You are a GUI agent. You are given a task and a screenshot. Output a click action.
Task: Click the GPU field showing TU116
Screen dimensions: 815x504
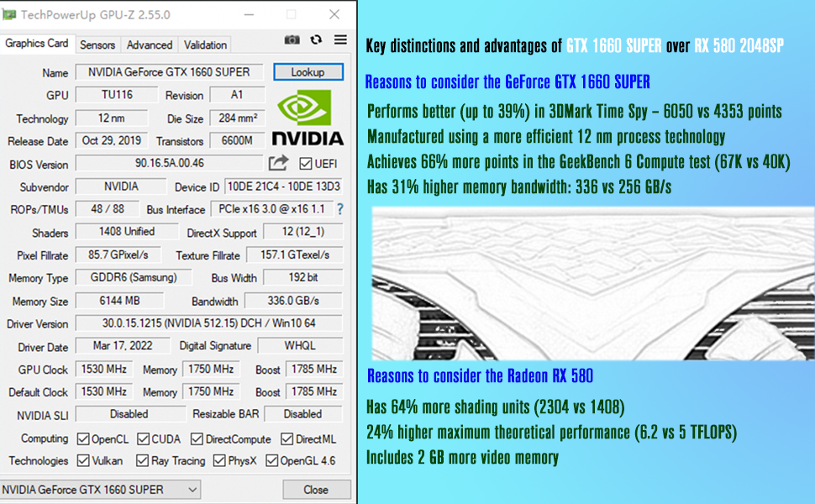(x=117, y=95)
